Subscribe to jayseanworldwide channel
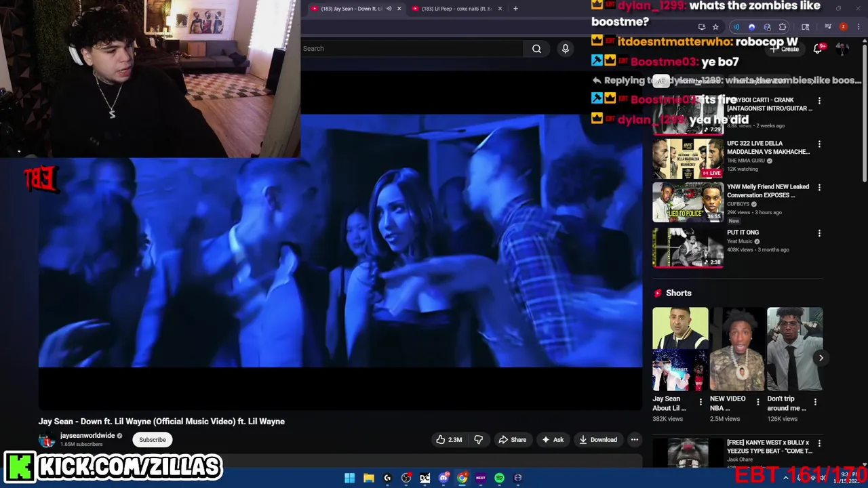Image resolution: width=868 pixels, height=488 pixels. click(x=153, y=440)
